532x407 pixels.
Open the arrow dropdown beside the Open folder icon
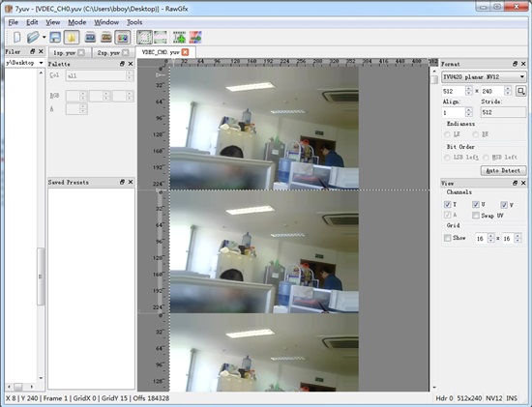click(44, 38)
